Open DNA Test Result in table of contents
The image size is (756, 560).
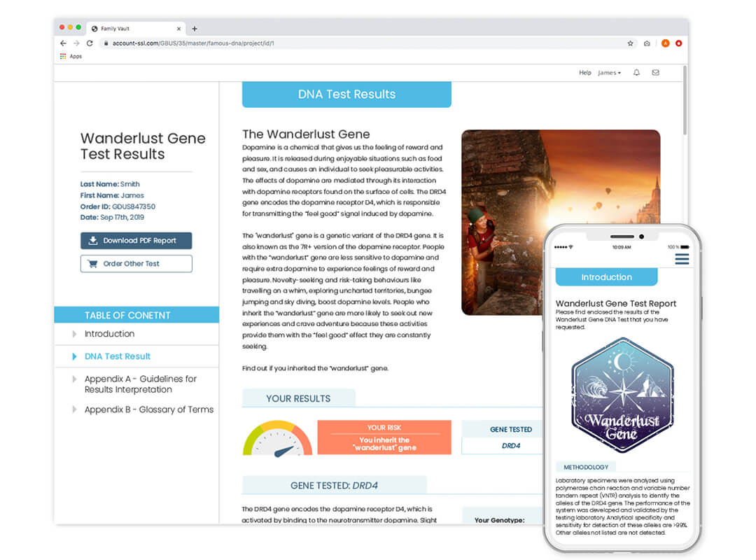tap(118, 356)
